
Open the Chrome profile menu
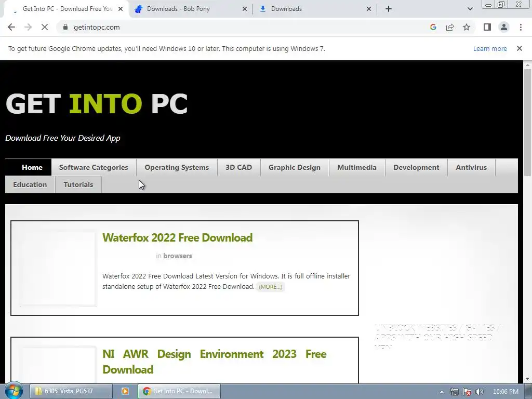[x=504, y=27]
